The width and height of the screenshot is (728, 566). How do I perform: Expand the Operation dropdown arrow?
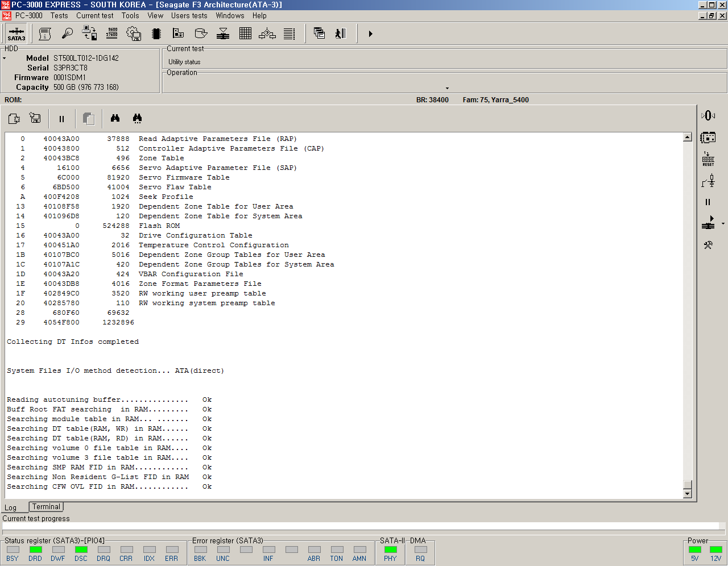coord(447,88)
